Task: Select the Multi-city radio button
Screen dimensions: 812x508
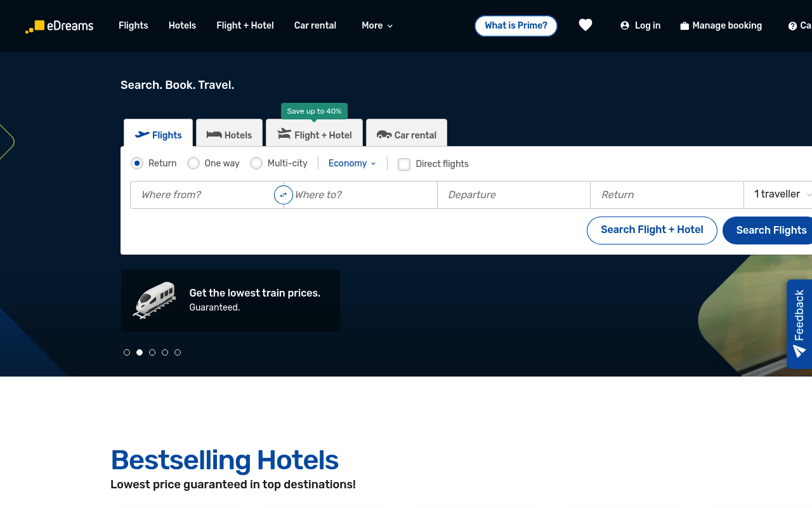Action: [256, 163]
